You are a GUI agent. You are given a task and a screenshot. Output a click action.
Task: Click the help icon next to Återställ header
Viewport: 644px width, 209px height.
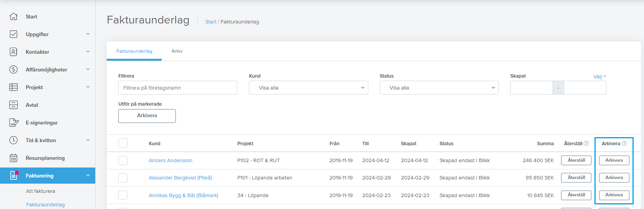pos(586,143)
